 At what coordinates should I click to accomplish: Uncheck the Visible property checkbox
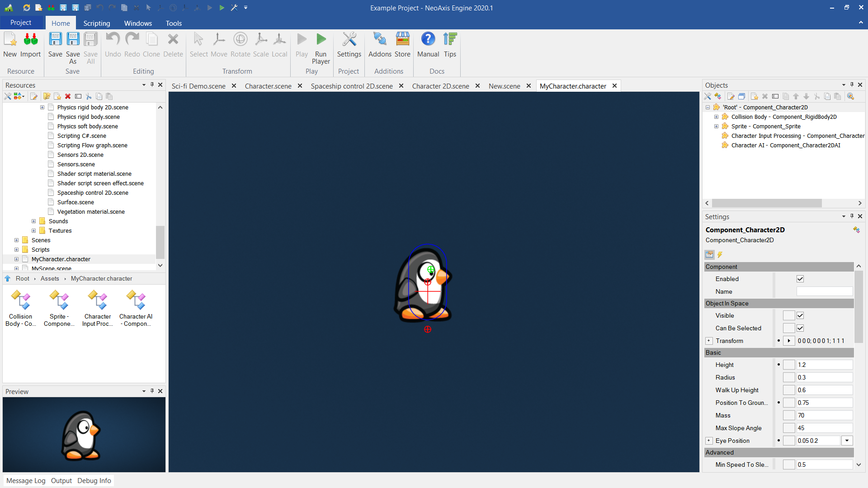[800, 315]
